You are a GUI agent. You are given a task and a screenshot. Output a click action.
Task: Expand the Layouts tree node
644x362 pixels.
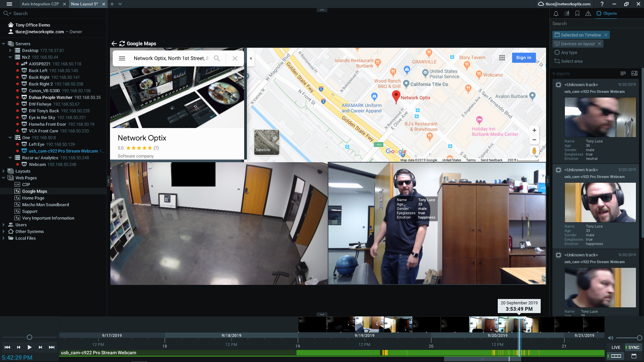point(3,171)
